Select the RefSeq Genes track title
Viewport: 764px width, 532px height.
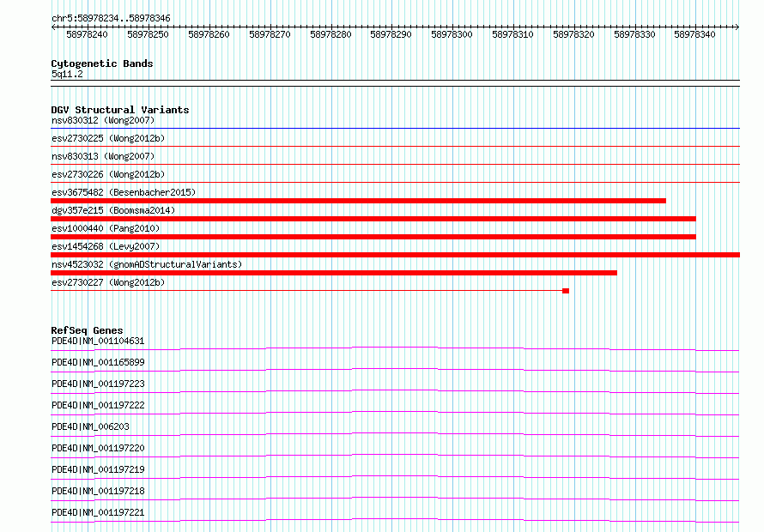(x=87, y=330)
